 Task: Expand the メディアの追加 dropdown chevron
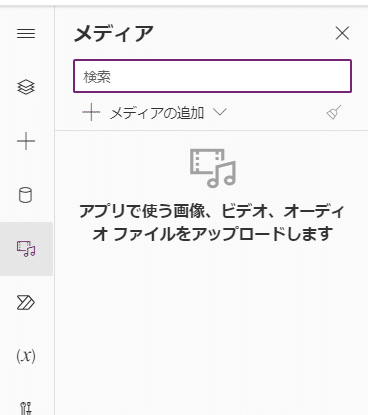point(220,112)
